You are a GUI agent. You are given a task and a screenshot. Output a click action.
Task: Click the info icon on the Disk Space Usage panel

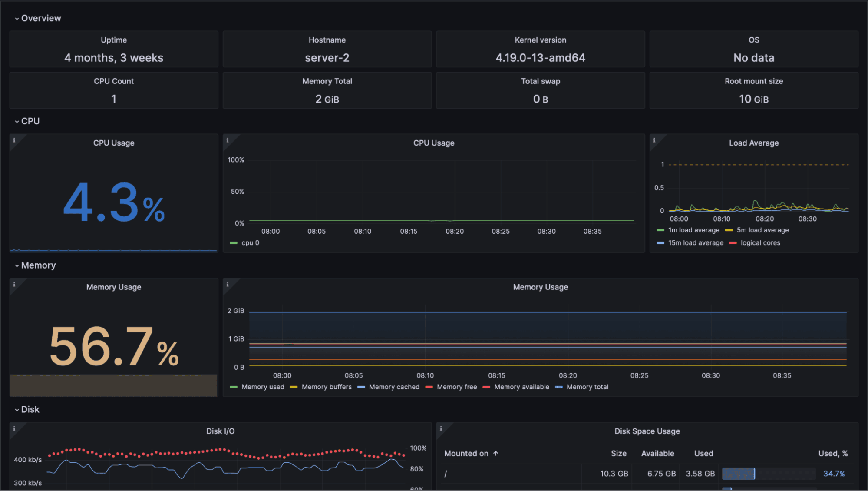(x=440, y=428)
